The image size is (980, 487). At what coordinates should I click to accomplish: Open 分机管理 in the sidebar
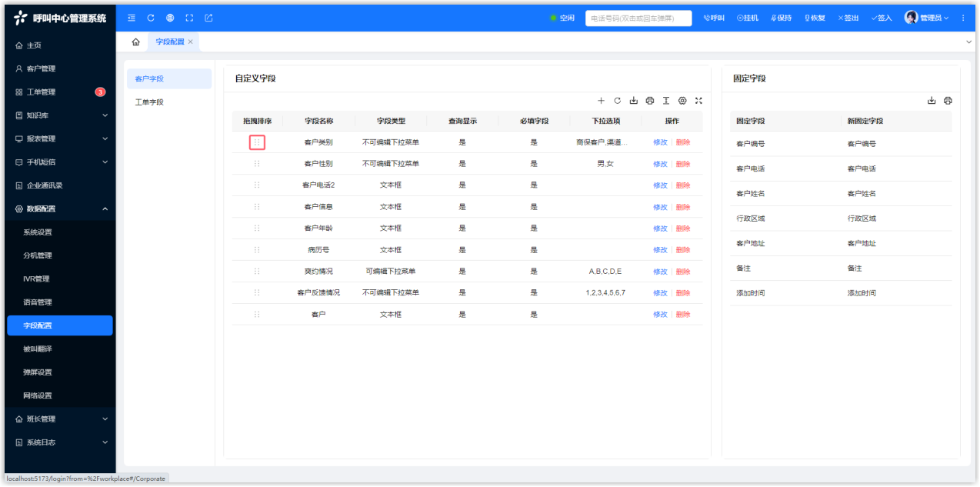pos(38,255)
